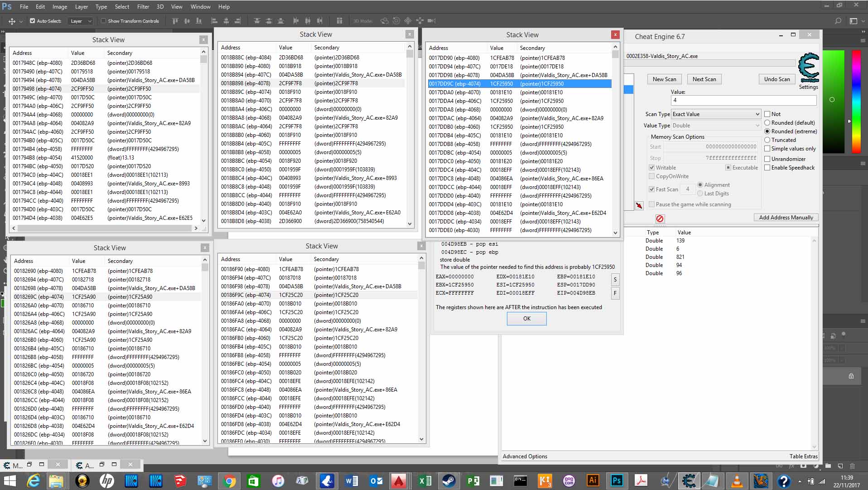Select the Photoshop Move tool icon

tap(12, 21)
